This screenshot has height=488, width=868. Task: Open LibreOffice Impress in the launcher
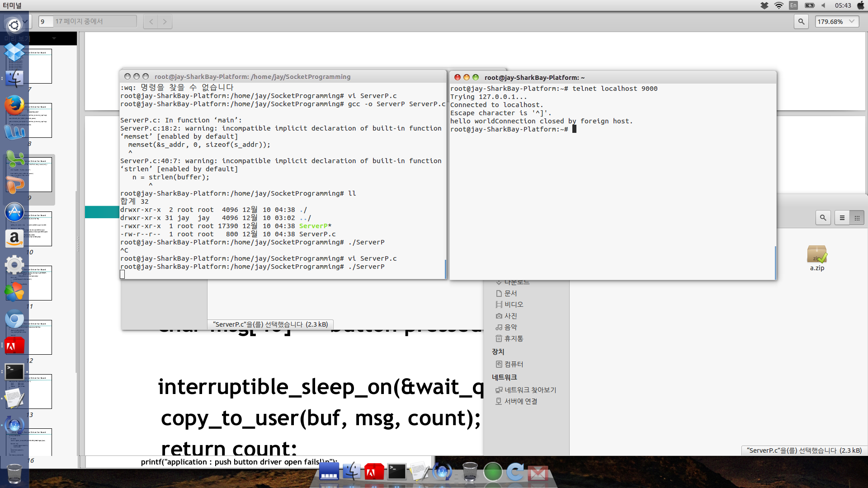(x=14, y=185)
